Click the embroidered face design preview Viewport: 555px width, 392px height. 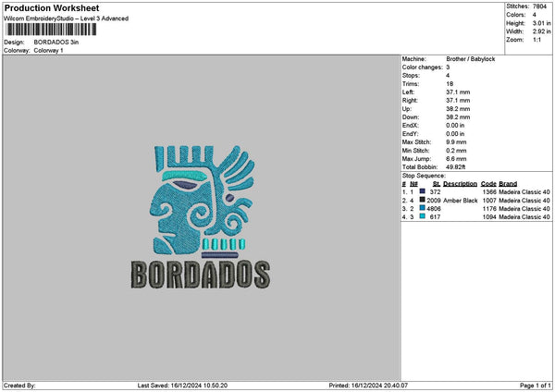point(202,200)
